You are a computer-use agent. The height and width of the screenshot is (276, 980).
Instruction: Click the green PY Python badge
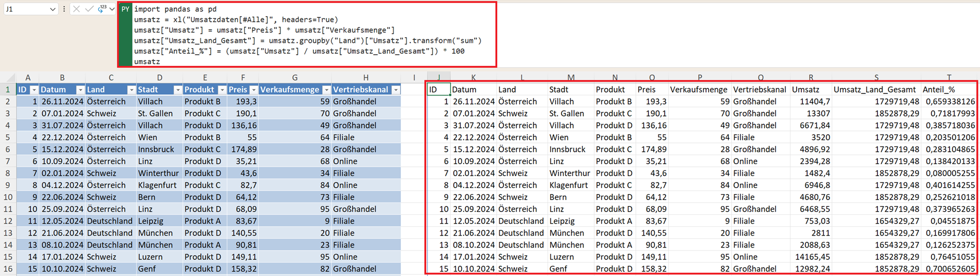tap(125, 9)
